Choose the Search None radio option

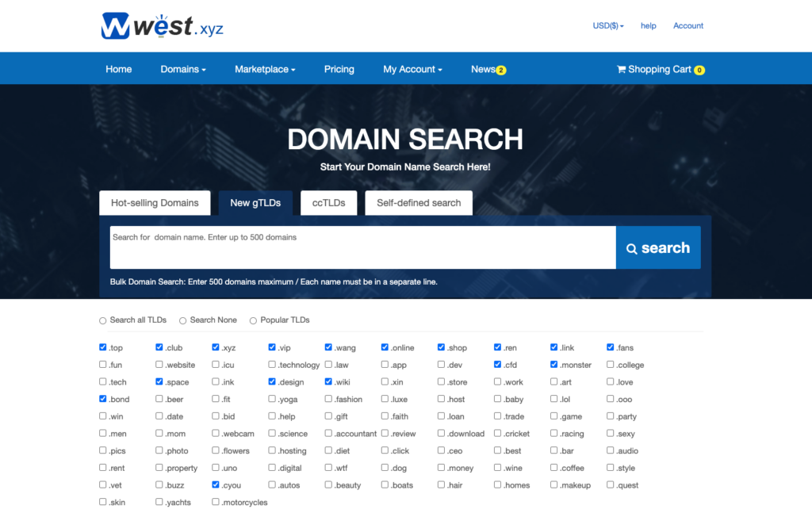(x=182, y=320)
